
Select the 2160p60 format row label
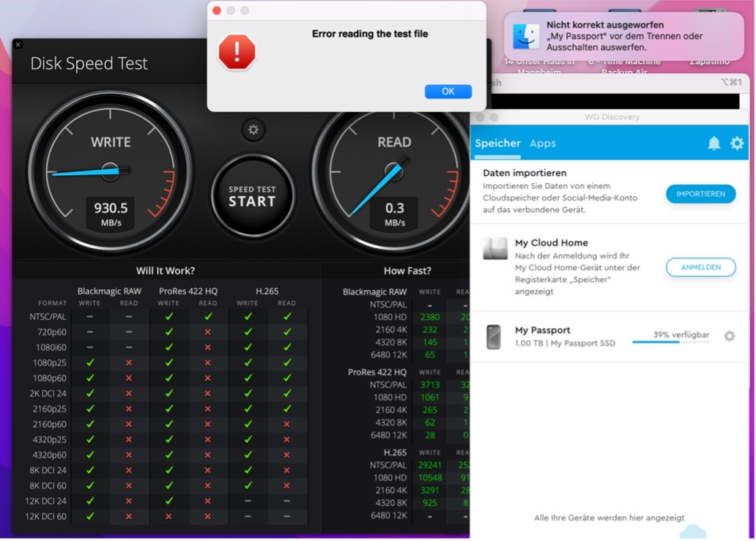49,424
